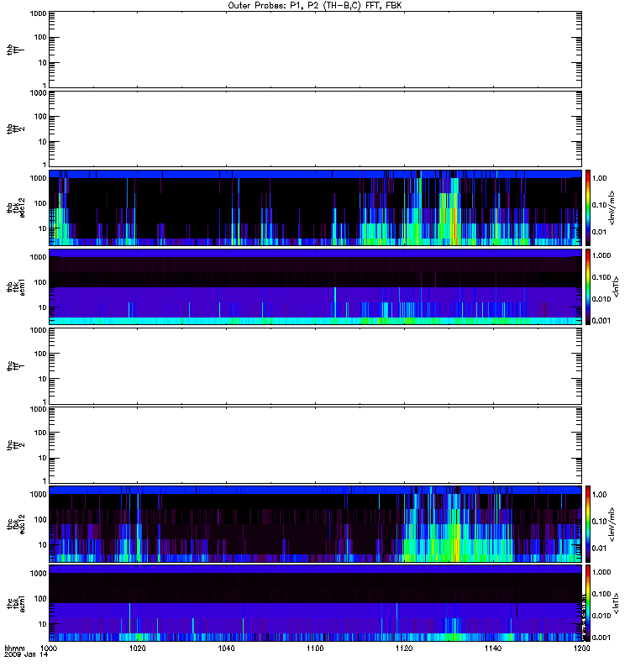The image size is (630, 672).
Task: Click the '2009 Jan 14' date label
Action: click(x=26, y=655)
